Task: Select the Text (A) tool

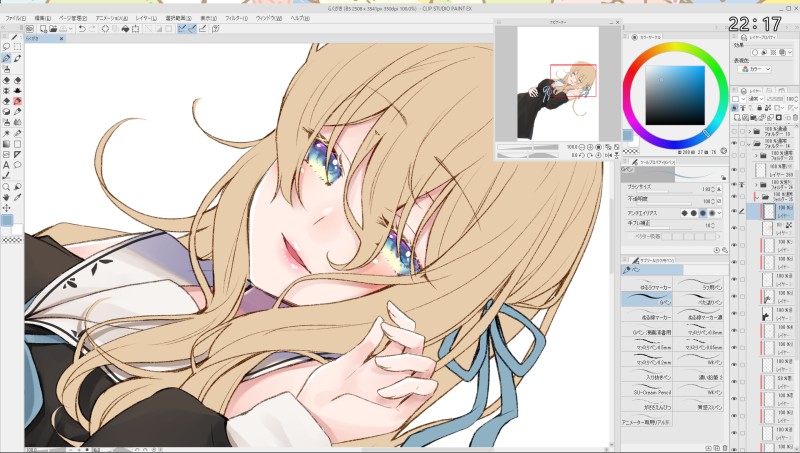Action: pos(7,165)
